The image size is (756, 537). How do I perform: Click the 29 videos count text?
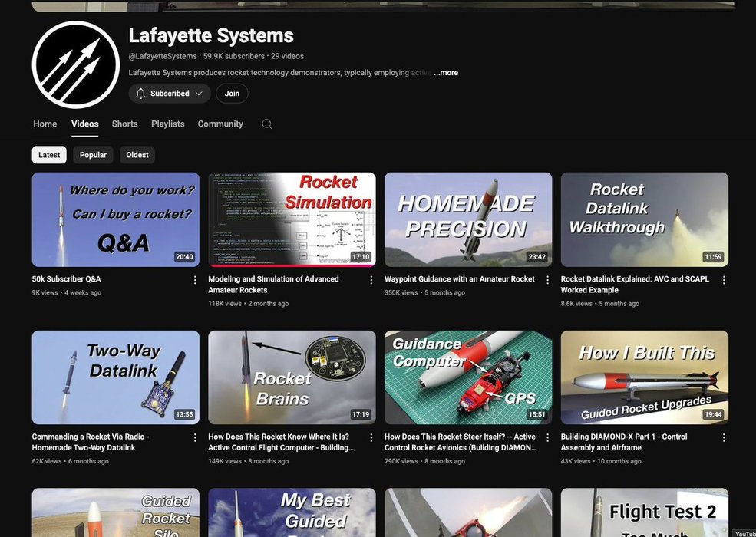coord(287,57)
